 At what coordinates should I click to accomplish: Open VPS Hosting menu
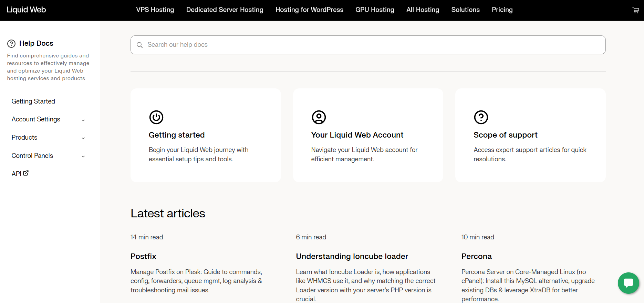point(155,10)
